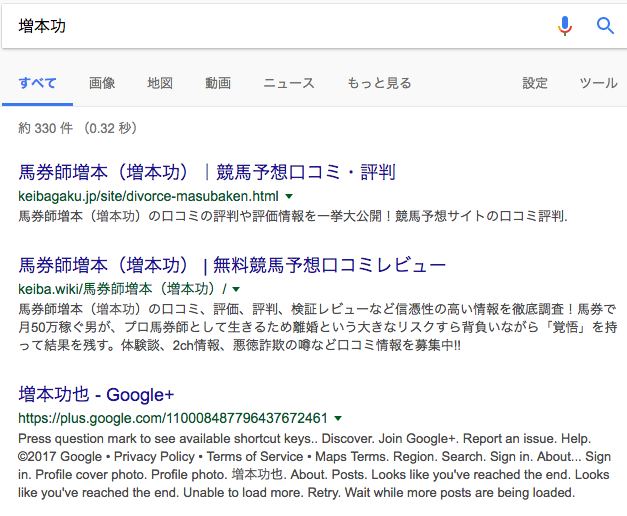The image size is (627, 516).
Task: Expand the もっと見る menu
Action: point(379,83)
